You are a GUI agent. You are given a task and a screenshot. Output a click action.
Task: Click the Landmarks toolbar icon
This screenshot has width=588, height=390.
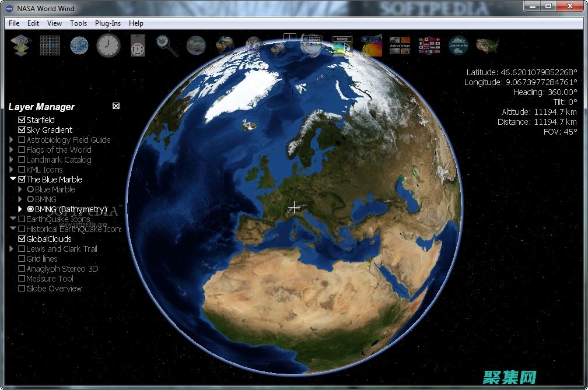pyautogui.click(x=458, y=45)
